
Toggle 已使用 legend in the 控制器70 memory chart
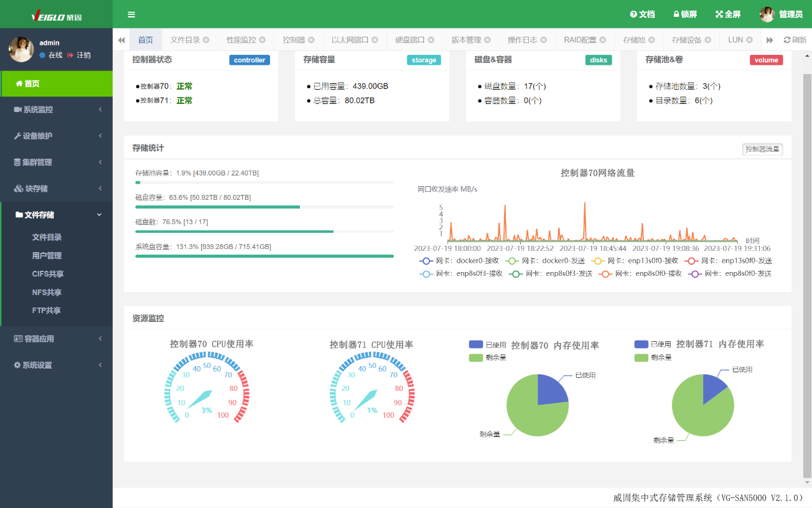[x=476, y=344]
